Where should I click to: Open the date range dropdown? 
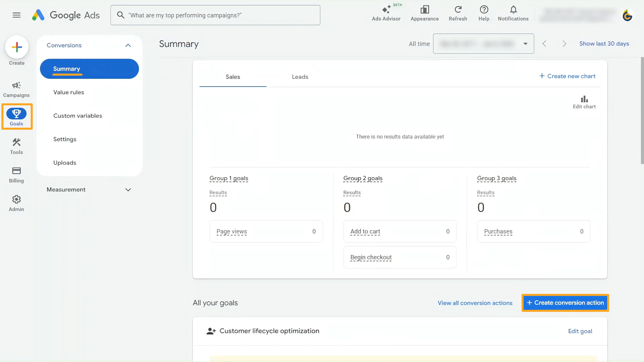pos(483,44)
